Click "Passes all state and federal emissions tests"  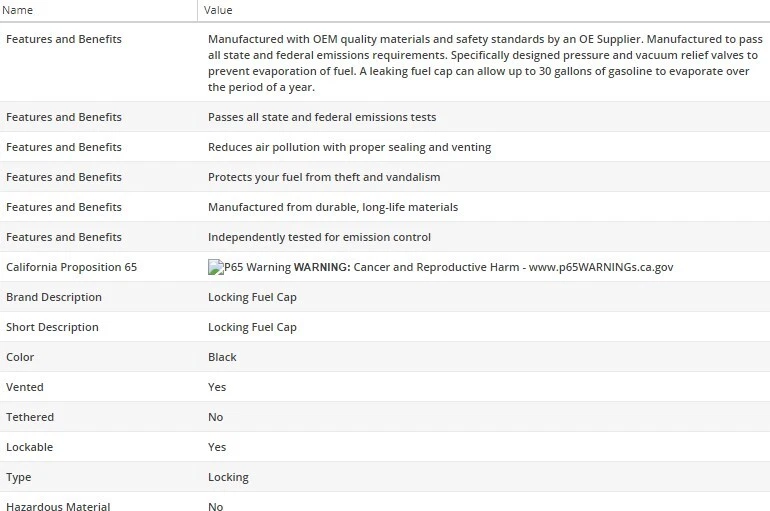[x=322, y=117]
